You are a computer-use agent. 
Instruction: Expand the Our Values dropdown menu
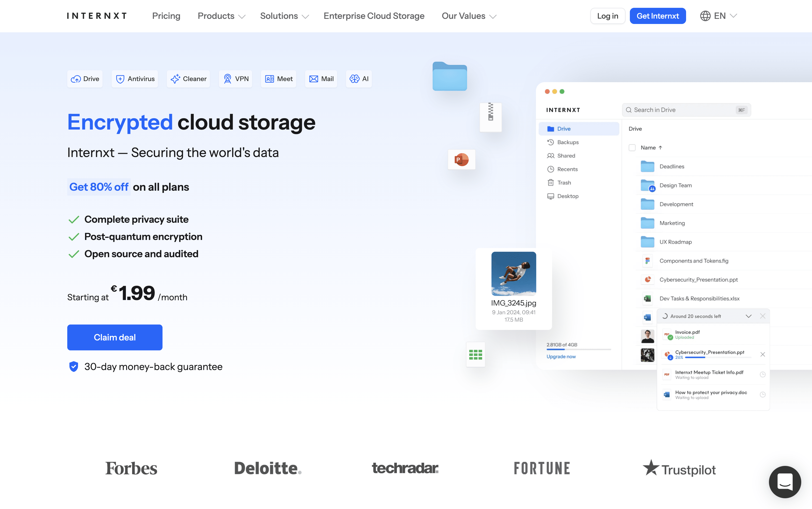tap(469, 16)
